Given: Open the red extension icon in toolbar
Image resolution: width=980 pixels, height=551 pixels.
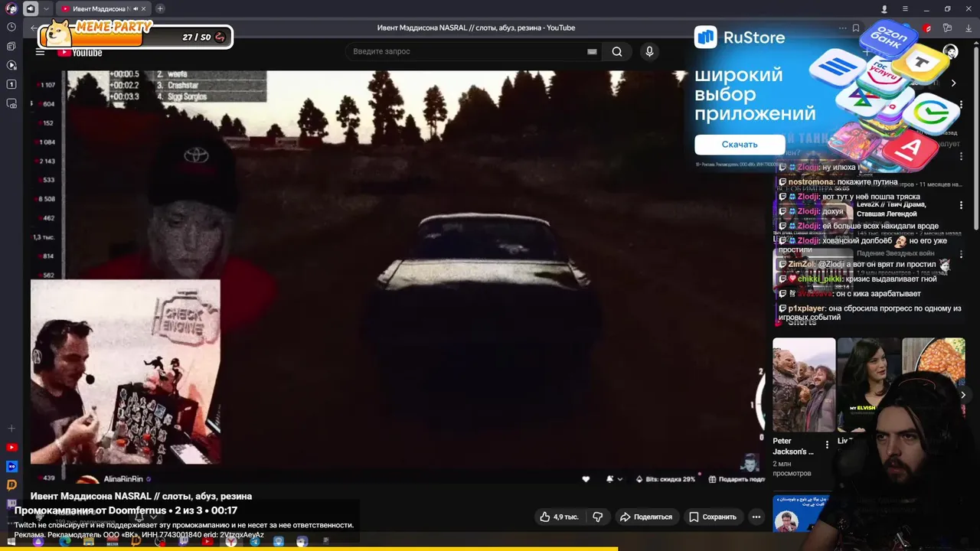Looking at the screenshot, I should 927,28.
